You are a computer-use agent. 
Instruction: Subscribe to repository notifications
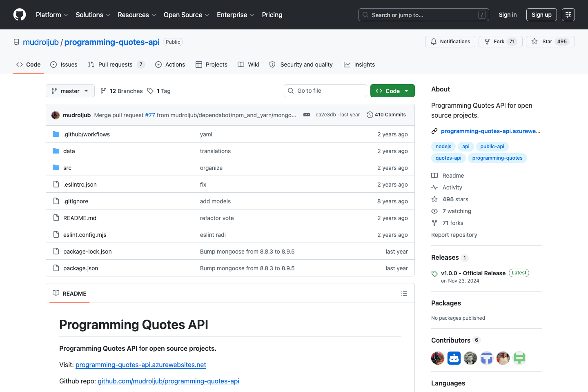[450, 41]
